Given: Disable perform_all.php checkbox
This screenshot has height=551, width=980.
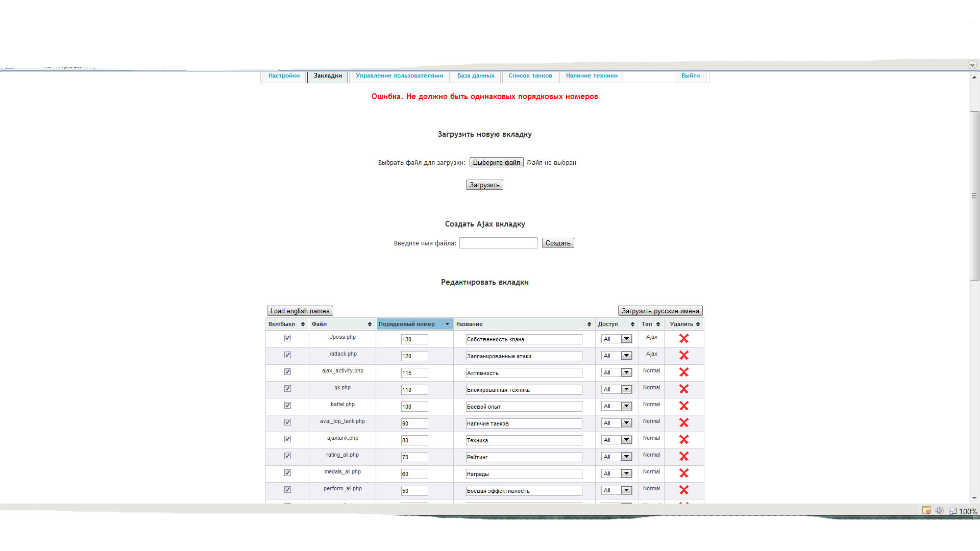Looking at the screenshot, I should (x=287, y=490).
